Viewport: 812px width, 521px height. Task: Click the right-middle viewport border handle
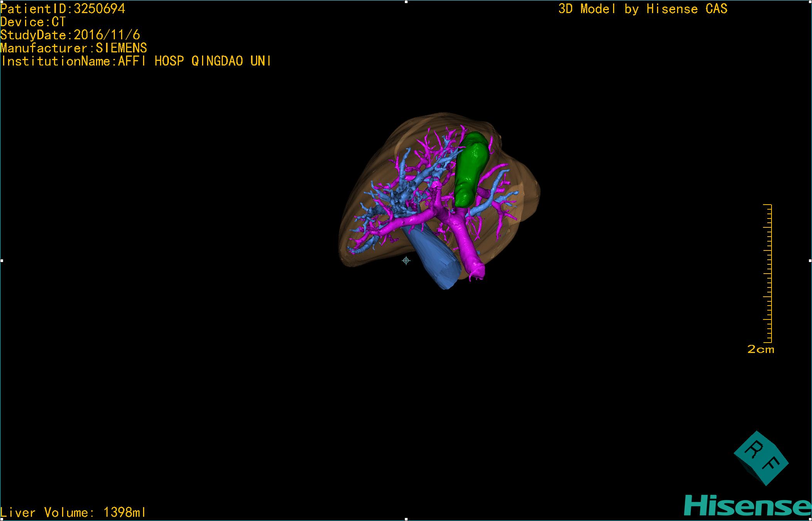(x=810, y=261)
